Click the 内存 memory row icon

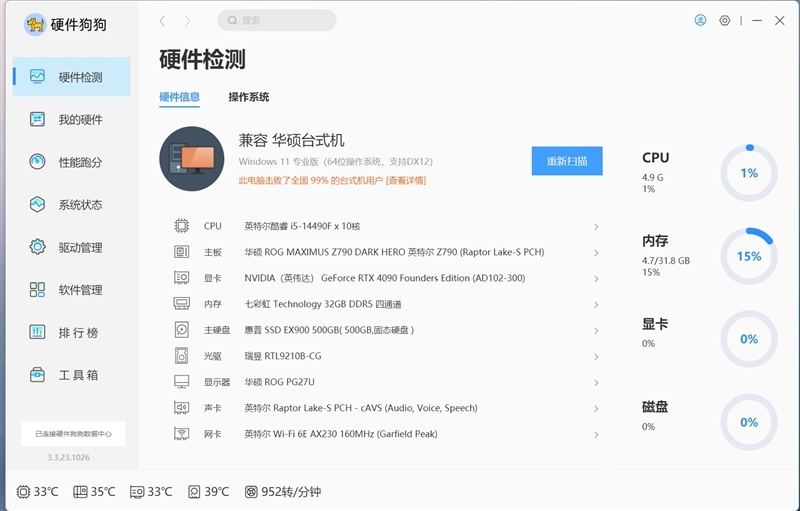click(x=182, y=303)
